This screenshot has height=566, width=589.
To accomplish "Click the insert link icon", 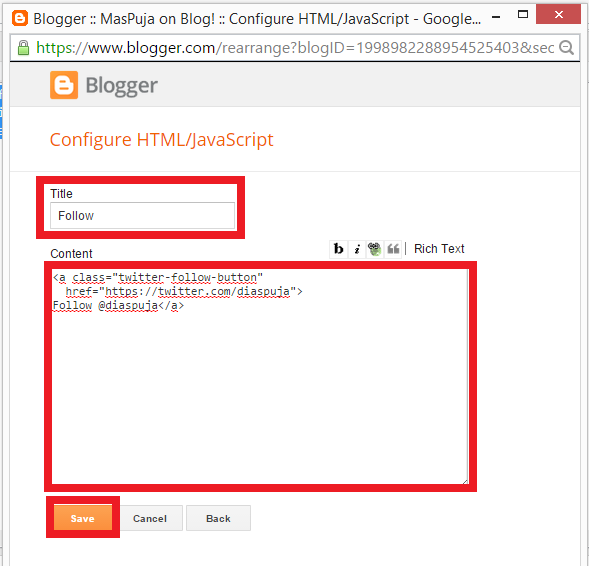I will pos(375,249).
